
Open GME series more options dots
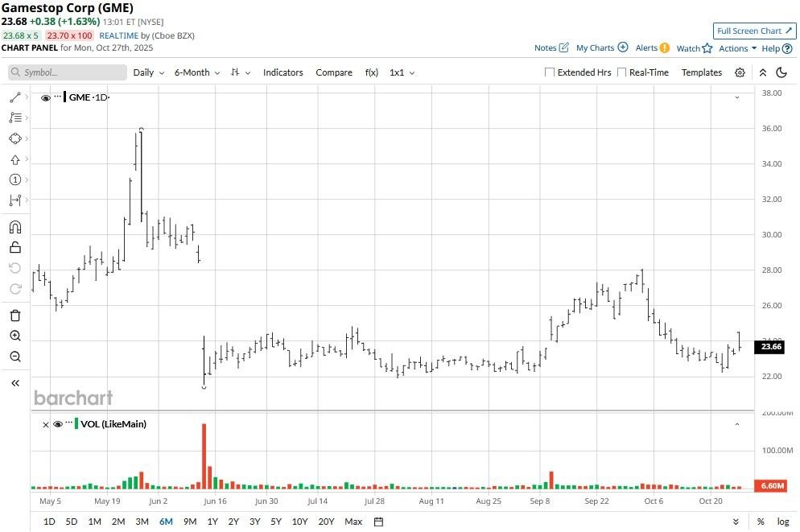click(x=58, y=96)
